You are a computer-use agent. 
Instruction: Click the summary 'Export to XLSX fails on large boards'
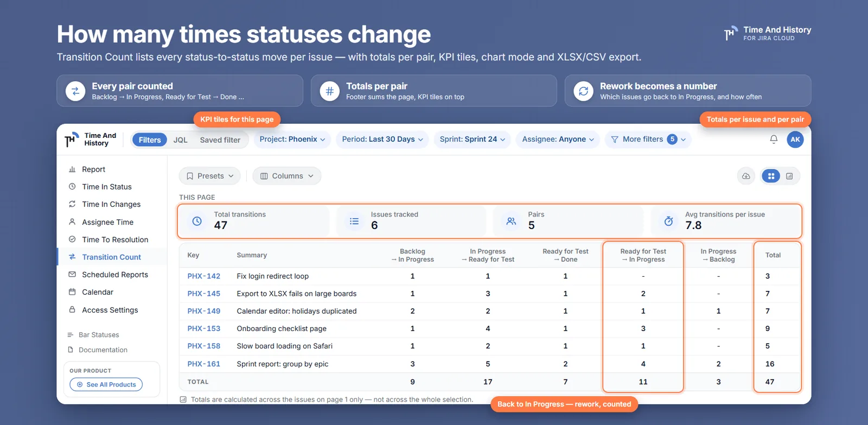(297, 294)
